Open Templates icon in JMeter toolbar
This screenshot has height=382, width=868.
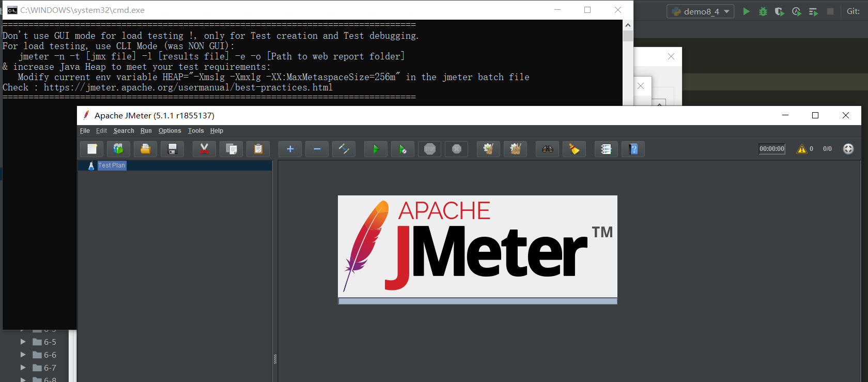pos(119,149)
